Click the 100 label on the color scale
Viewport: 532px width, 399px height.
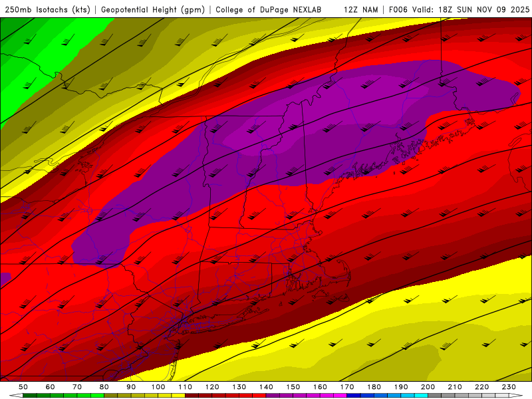point(158,387)
